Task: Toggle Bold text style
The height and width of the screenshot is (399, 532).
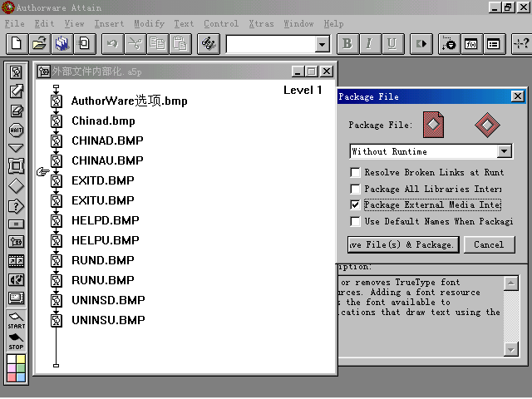Action: 347,44
